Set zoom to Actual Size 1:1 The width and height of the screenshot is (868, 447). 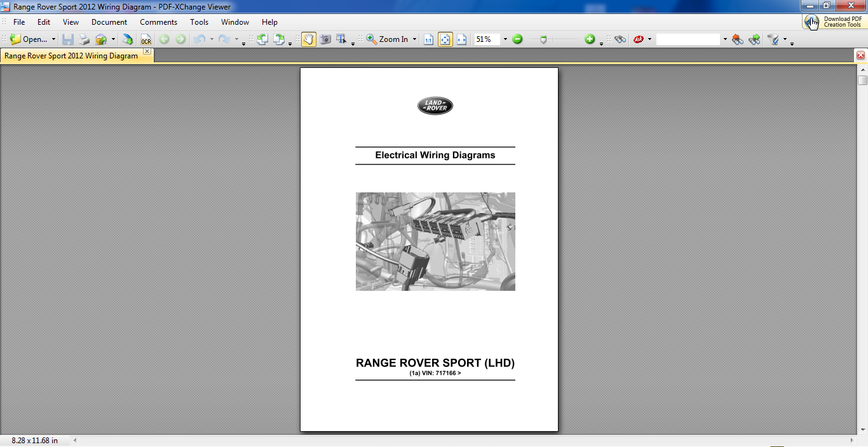click(x=428, y=39)
